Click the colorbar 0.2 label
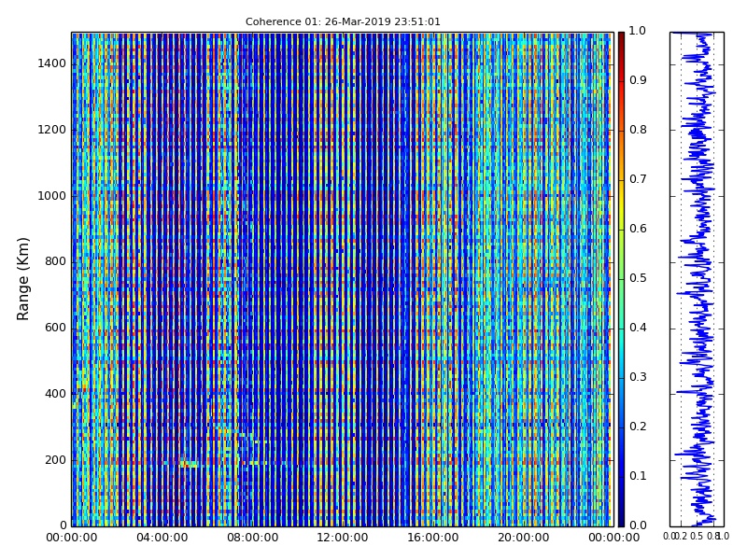The height and width of the screenshot is (560, 747). click(x=638, y=427)
